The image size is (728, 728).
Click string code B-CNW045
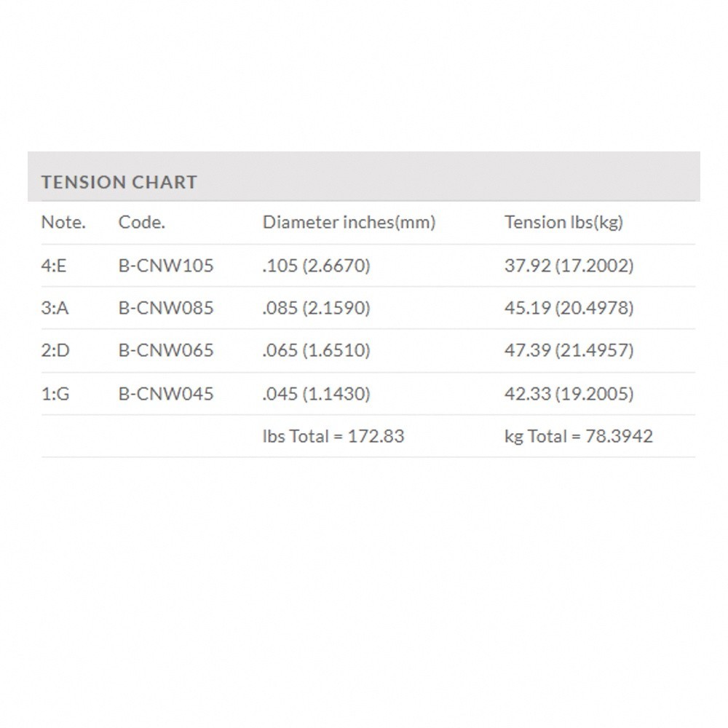pyautogui.click(x=166, y=394)
